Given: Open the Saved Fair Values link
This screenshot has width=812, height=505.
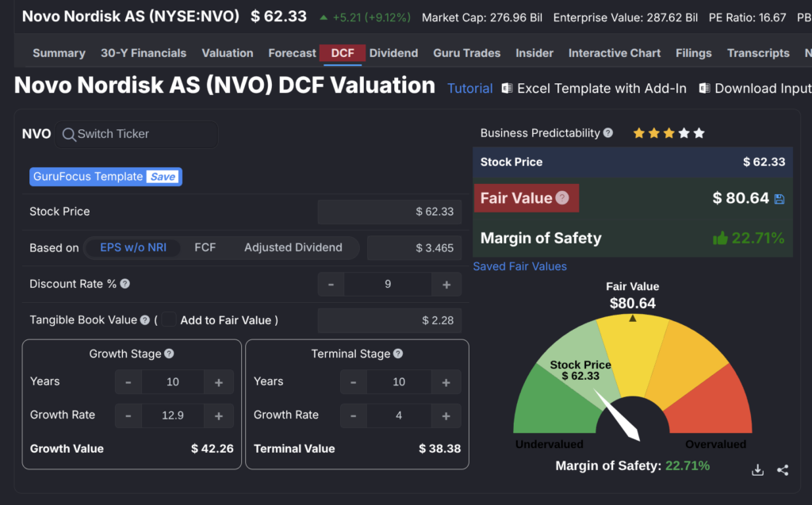Looking at the screenshot, I should [519, 266].
